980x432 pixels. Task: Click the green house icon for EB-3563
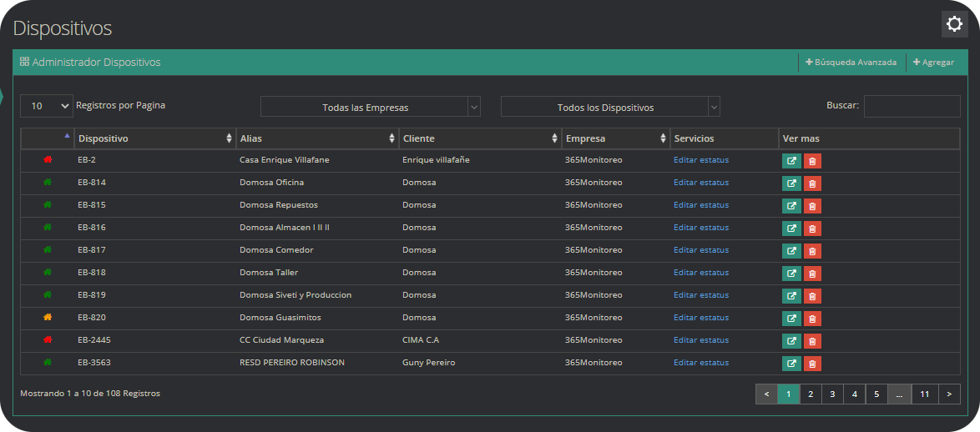(x=48, y=362)
